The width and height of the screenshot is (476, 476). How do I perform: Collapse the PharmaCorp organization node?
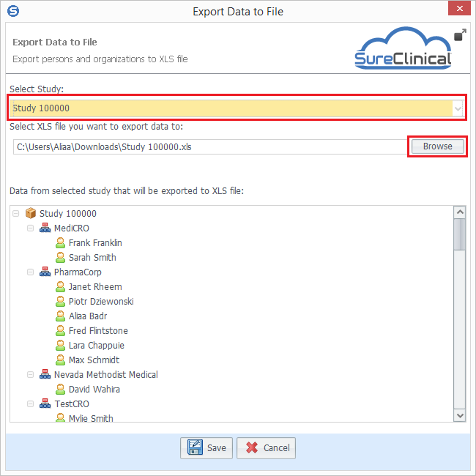click(x=30, y=272)
